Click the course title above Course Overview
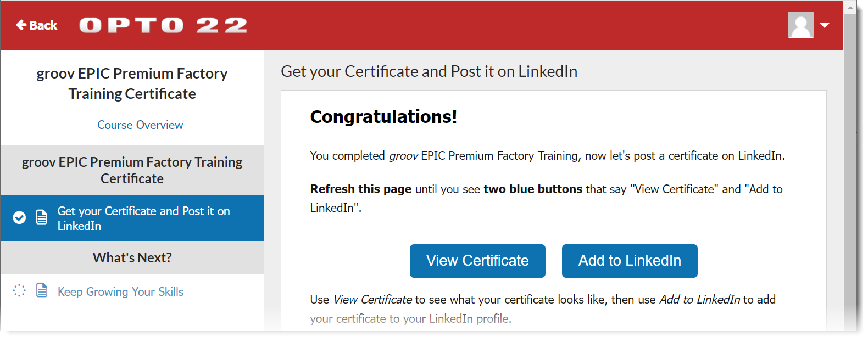Image resolution: width=868 pixels, height=342 pixels. coord(132,83)
